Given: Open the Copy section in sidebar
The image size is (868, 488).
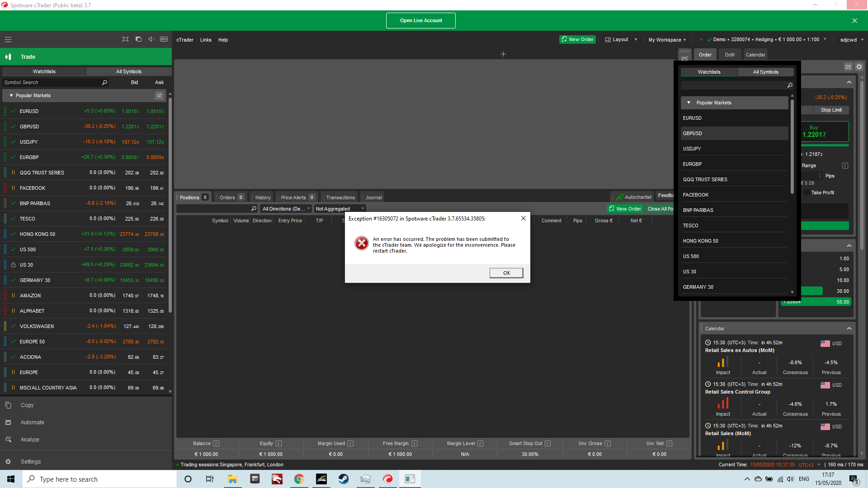Looking at the screenshot, I should pyautogui.click(x=86, y=405).
